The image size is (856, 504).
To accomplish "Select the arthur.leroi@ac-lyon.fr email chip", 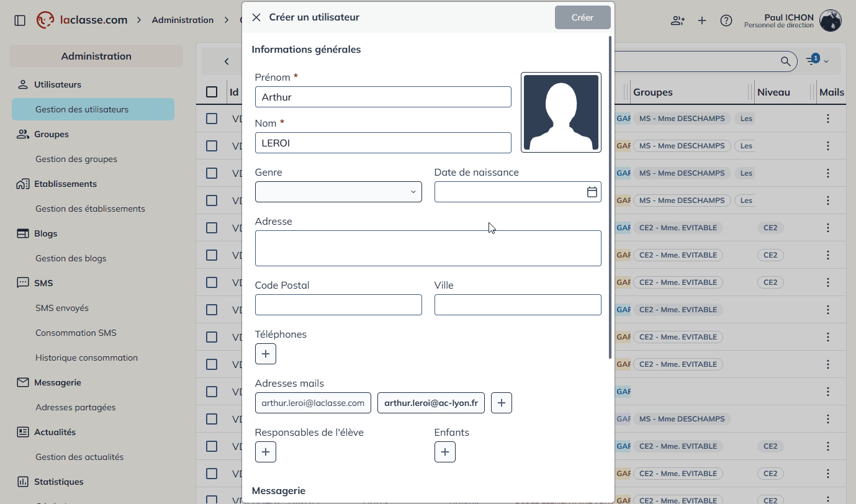I will point(431,403).
